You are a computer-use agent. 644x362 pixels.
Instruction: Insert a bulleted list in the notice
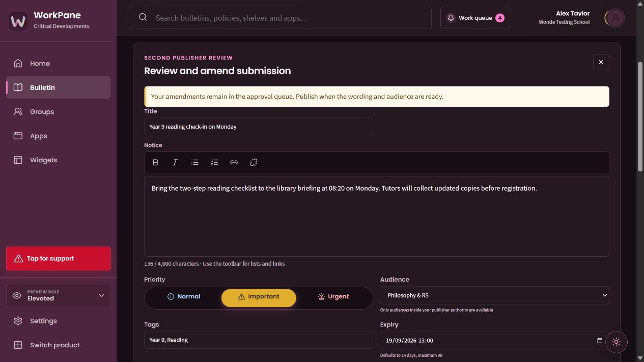click(x=195, y=162)
